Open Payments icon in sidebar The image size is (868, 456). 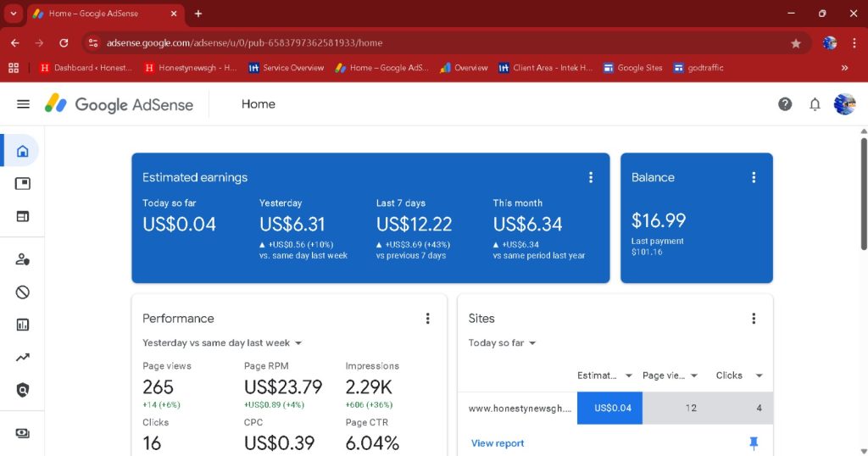(23, 433)
